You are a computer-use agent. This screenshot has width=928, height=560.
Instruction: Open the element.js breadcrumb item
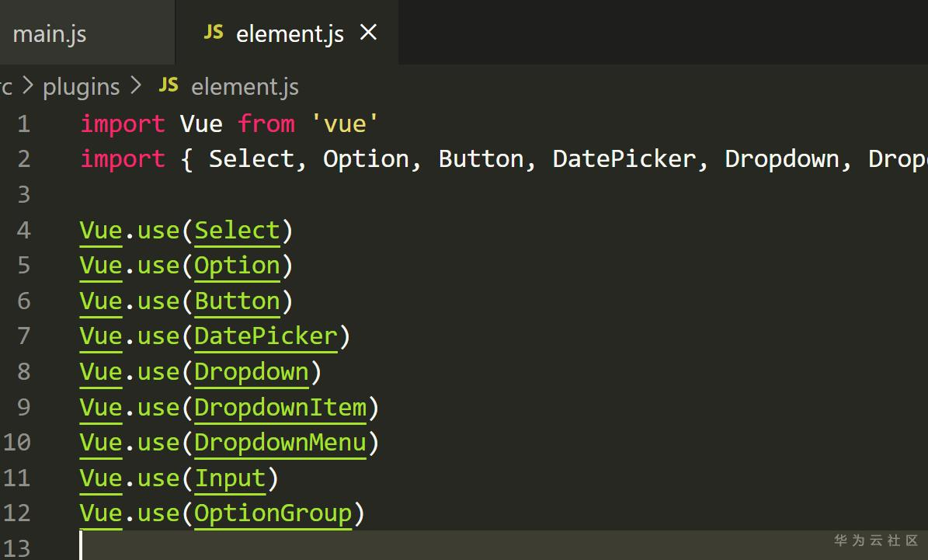[x=245, y=87]
